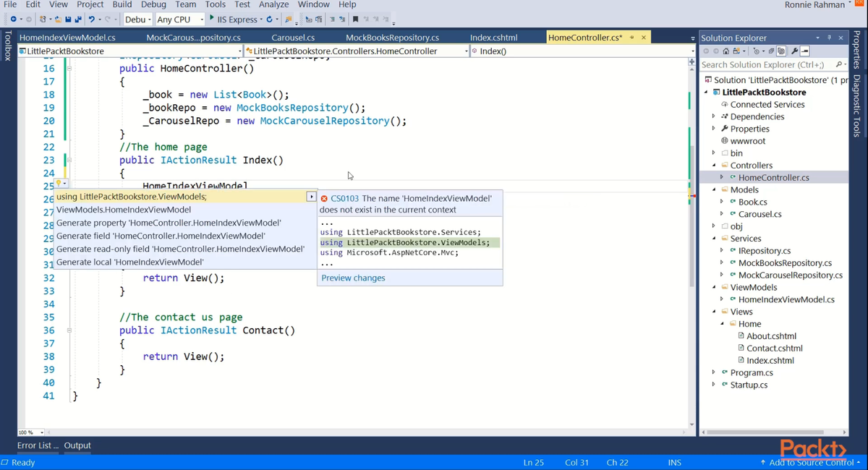The width and height of the screenshot is (868, 470).
Task: Switch to the Index.cshtml tab
Action: pyautogui.click(x=493, y=38)
